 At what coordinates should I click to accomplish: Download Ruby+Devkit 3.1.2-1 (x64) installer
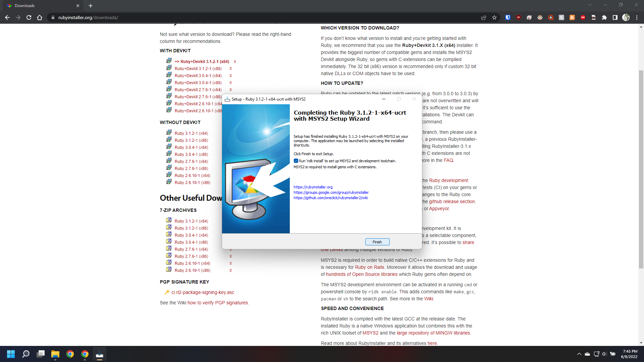pyautogui.click(x=202, y=62)
